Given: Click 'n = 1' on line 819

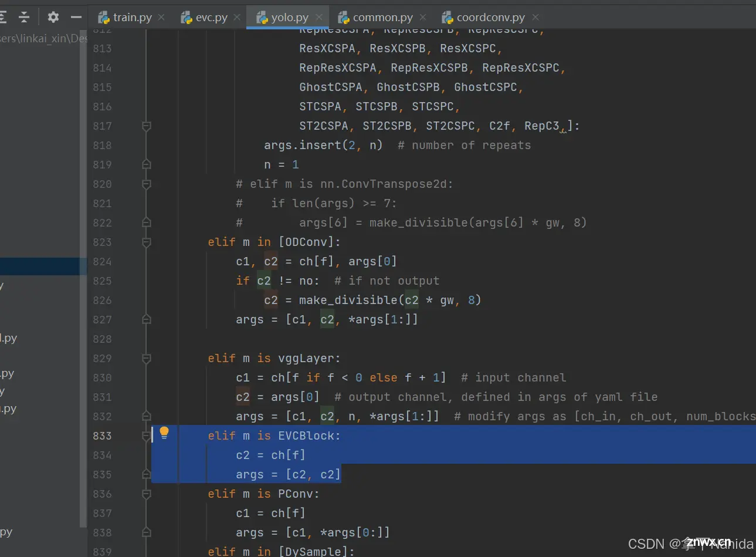Looking at the screenshot, I should 282,165.
